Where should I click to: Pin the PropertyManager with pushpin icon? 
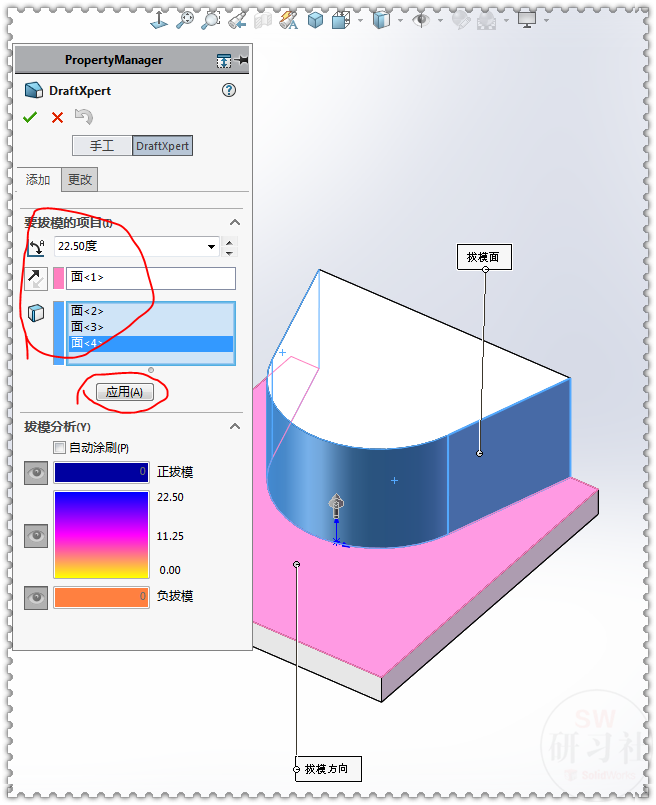[243, 60]
